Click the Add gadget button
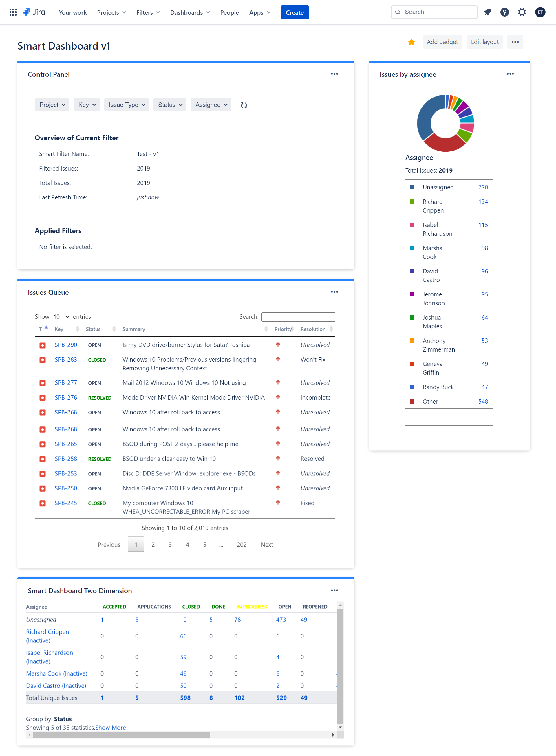Viewport: 556px width, 756px height. [442, 42]
